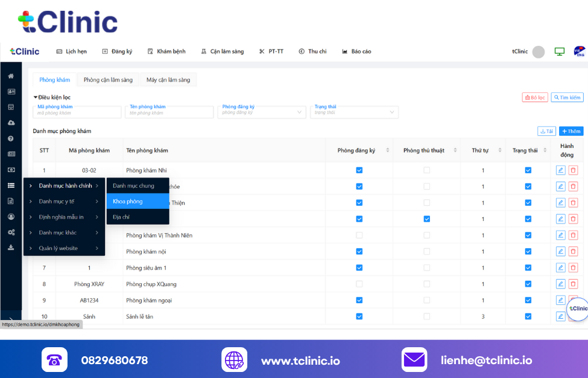Open the Trạng thái filter dropdown
The image size is (588, 378).
(x=355, y=112)
